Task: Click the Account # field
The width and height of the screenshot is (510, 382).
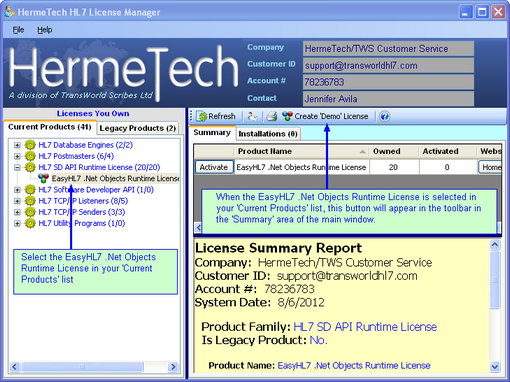Action: pos(388,82)
